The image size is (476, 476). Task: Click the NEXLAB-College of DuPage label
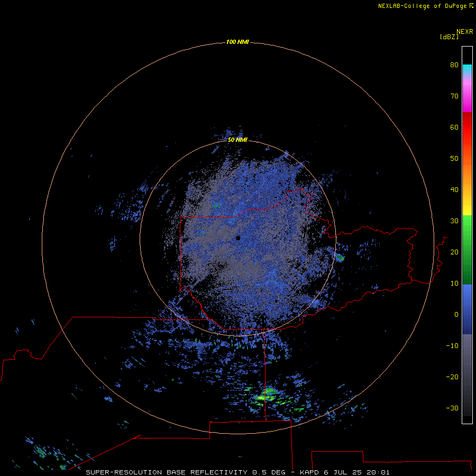[423, 6]
